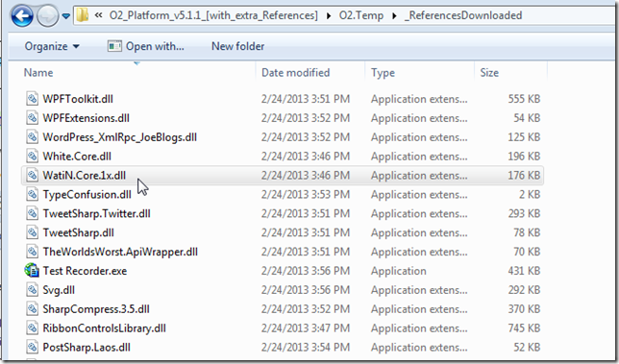Click TypeConfusion.dll file icon
The height and width of the screenshot is (364, 619).
coord(32,194)
